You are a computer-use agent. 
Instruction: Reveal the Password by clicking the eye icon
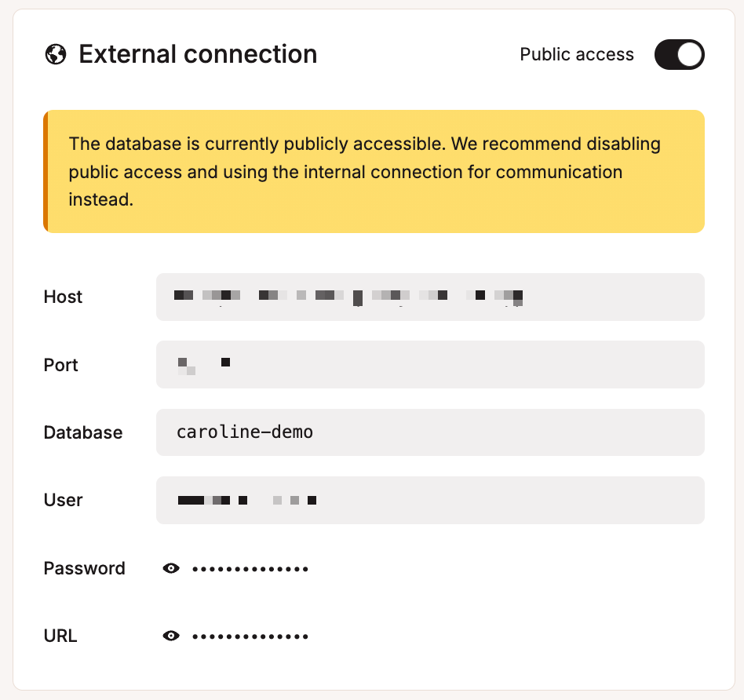(x=171, y=567)
